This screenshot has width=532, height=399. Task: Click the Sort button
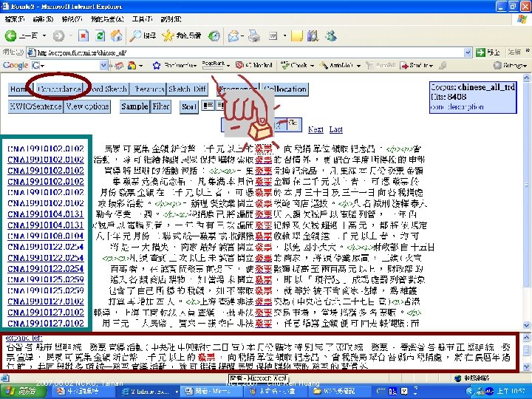tap(188, 107)
